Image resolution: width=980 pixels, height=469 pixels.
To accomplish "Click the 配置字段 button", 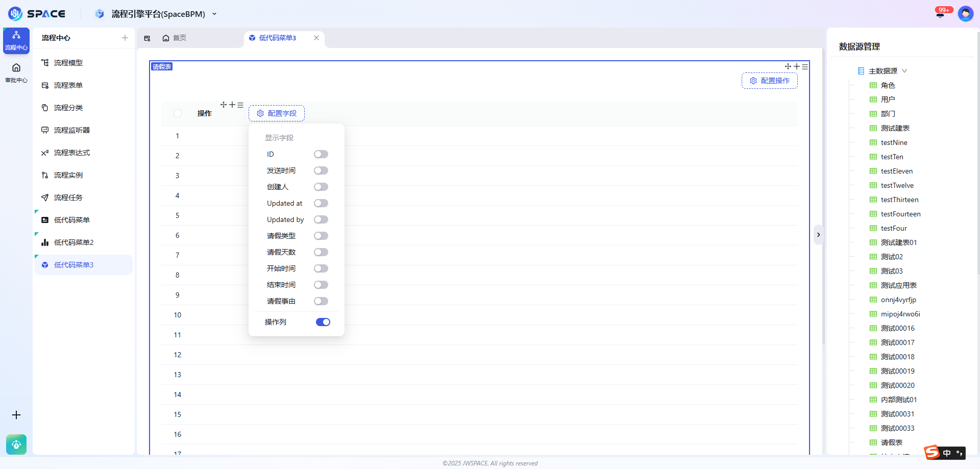I will click(277, 113).
